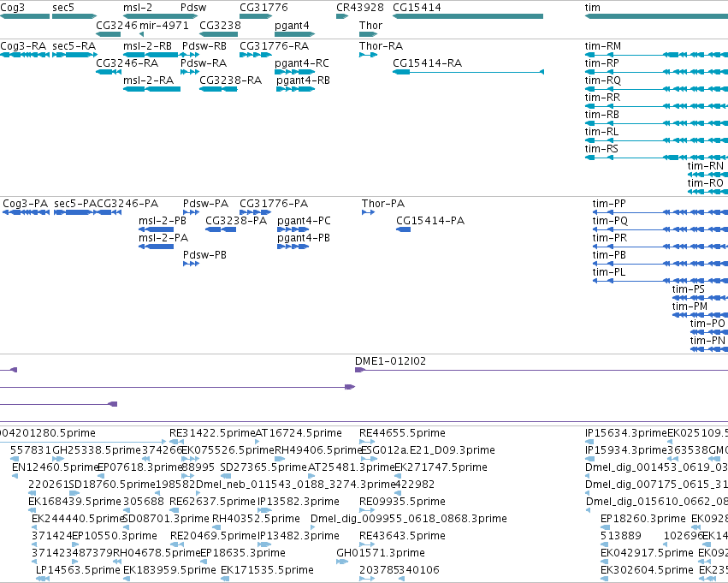This screenshot has width=728, height=583.
Task: Click the msl-2-RA transcript
Action: 151,89
